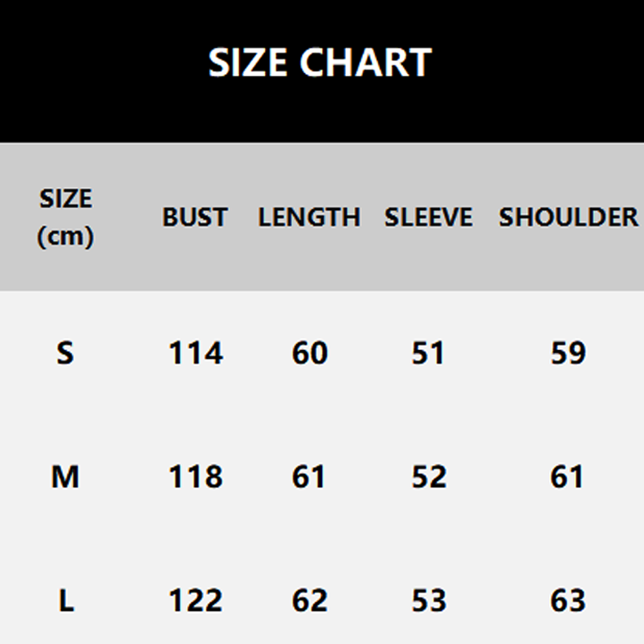The height and width of the screenshot is (644, 644).
Task: Click the SLEEVE column header
Action: pos(428,217)
